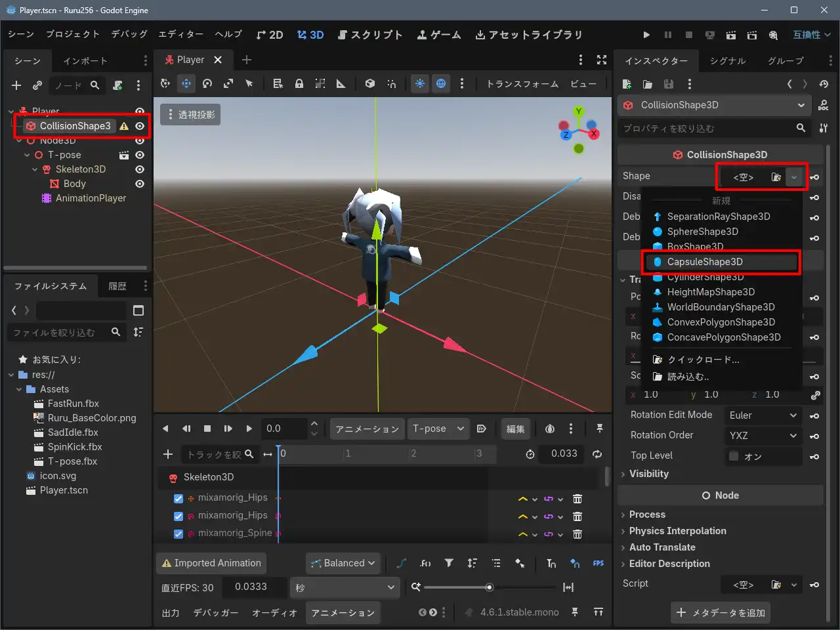Click the add new node plus icon
Image resolution: width=840 pixels, height=630 pixels.
pyautogui.click(x=16, y=85)
